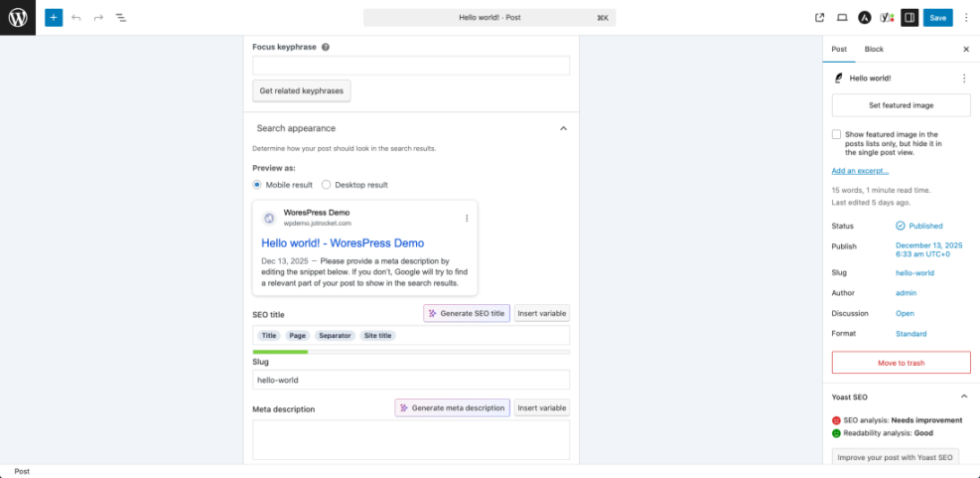
Task: Click the Hello world! - WoresPress Demo preview title
Action: point(343,242)
